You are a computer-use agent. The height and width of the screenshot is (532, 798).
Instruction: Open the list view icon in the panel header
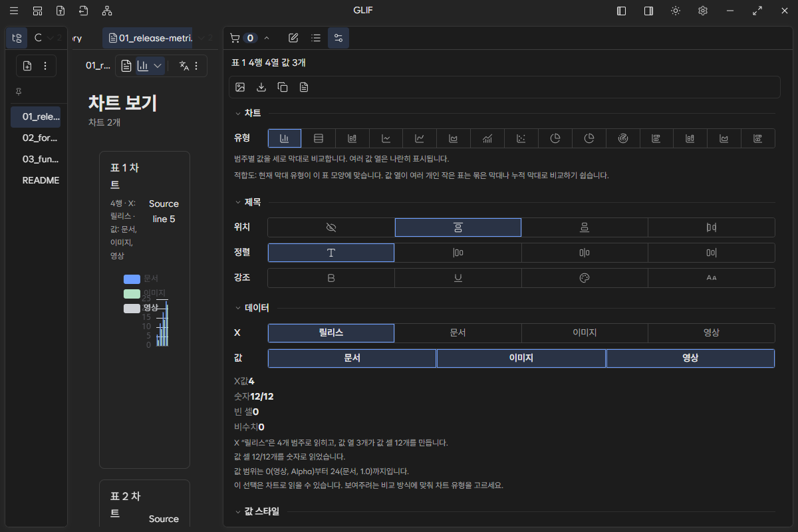pyautogui.click(x=316, y=38)
